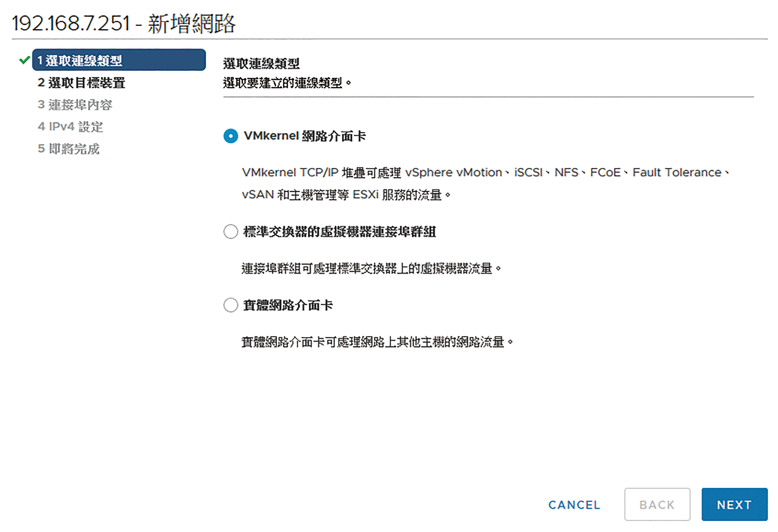Image resolution: width=778 pixels, height=532 pixels.
Task: Go to step 4 IPv4 設定
Action: tap(70, 127)
